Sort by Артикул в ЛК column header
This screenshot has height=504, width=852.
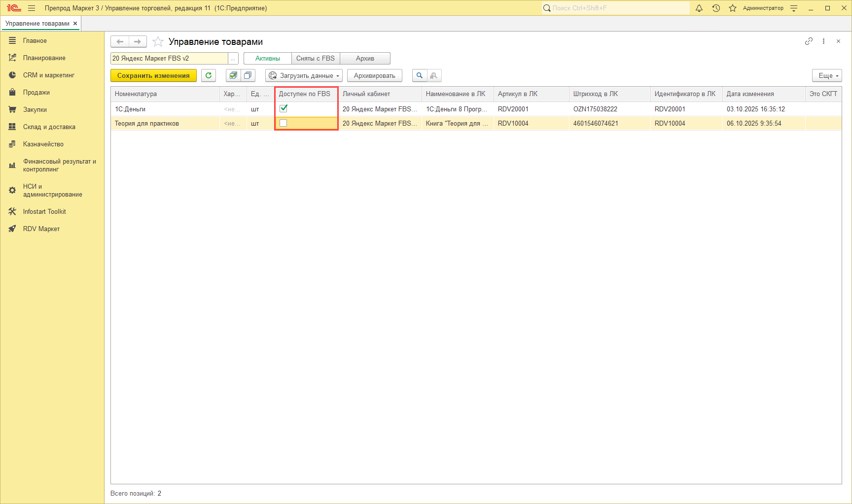pyautogui.click(x=532, y=94)
